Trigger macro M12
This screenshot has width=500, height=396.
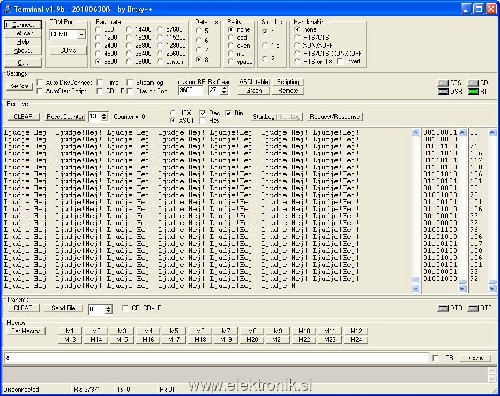356,331
